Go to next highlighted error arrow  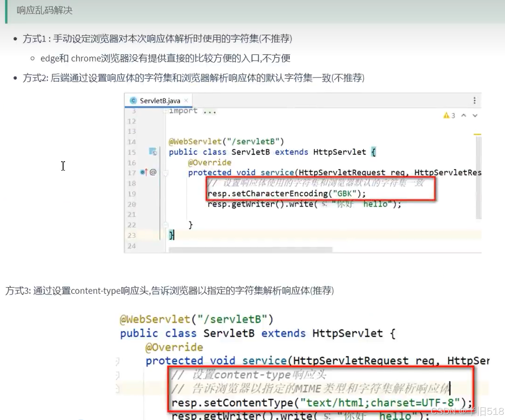[x=475, y=115]
